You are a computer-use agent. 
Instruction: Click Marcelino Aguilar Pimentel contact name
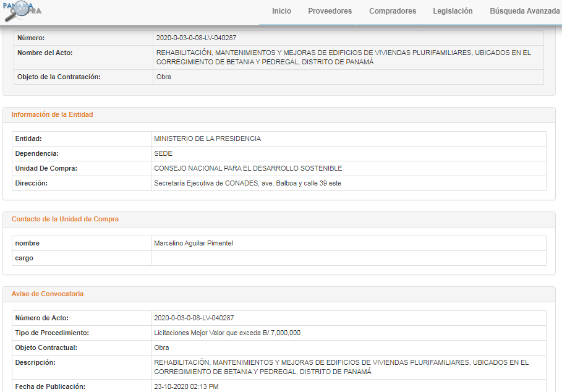click(194, 243)
